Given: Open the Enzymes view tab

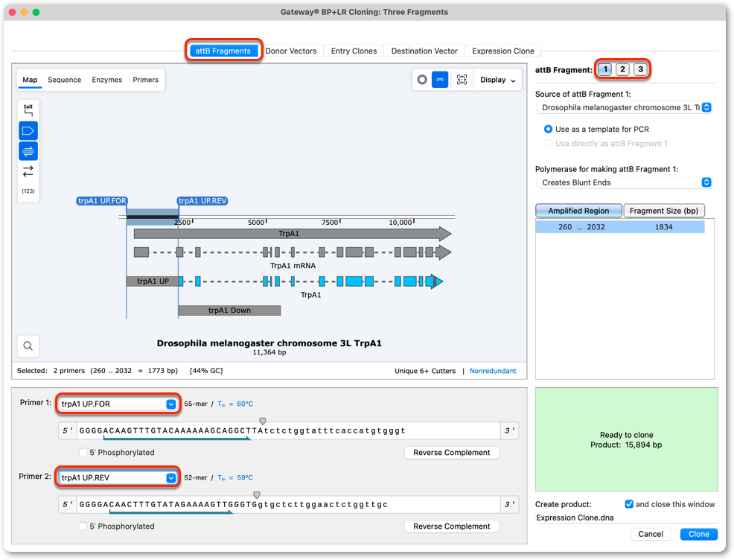Looking at the screenshot, I should point(106,80).
